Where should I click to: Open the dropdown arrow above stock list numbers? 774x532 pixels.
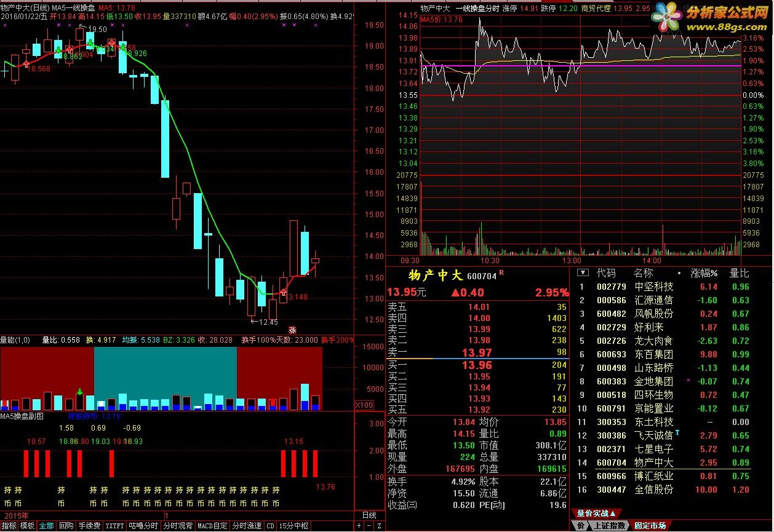pos(583,272)
